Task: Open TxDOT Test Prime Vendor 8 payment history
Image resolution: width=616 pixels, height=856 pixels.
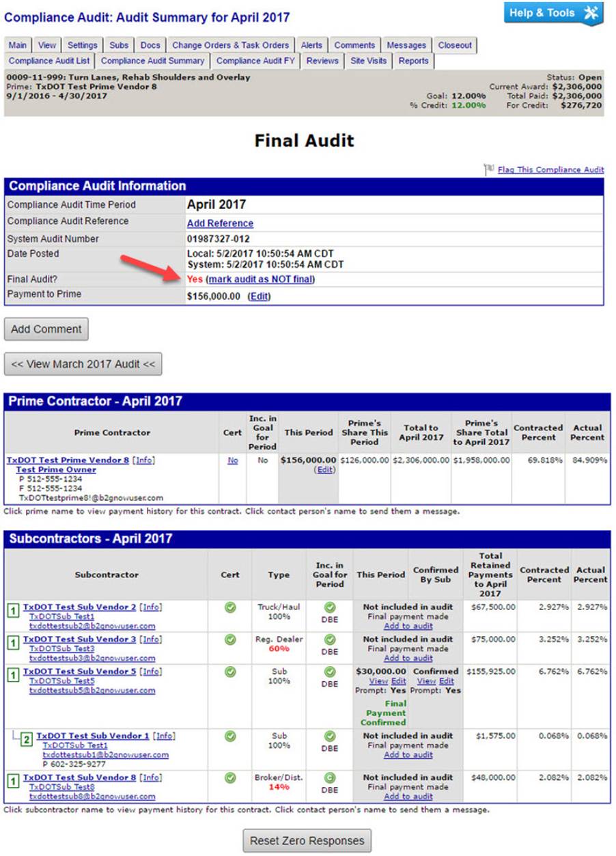Action: click(68, 460)
